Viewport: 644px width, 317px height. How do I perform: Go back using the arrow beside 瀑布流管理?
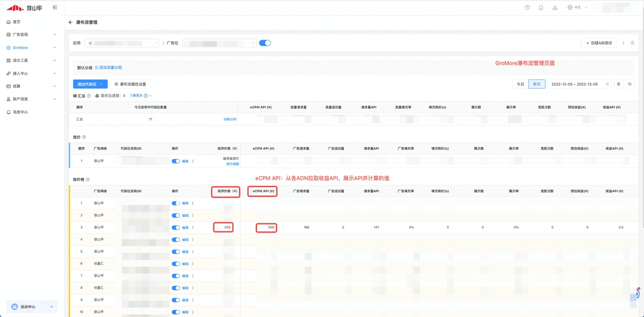click(x=70, y=23)
